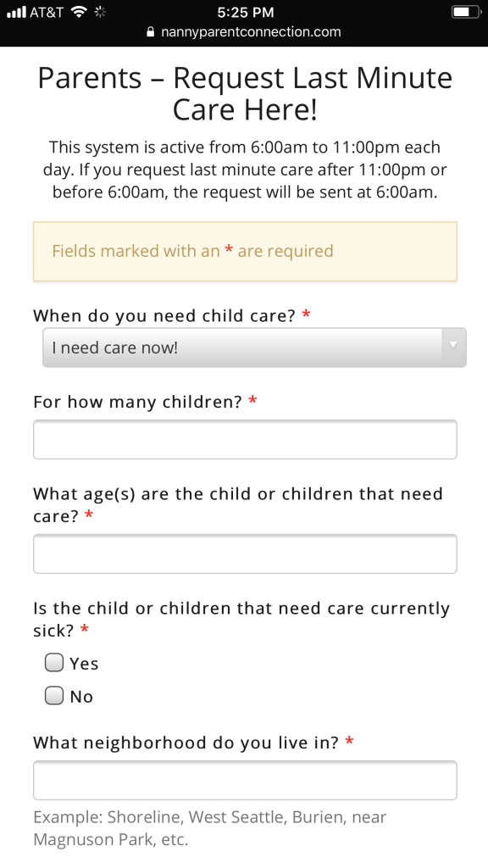Click the required fields notice banner

pyautogui.click(x=244, y=251)
